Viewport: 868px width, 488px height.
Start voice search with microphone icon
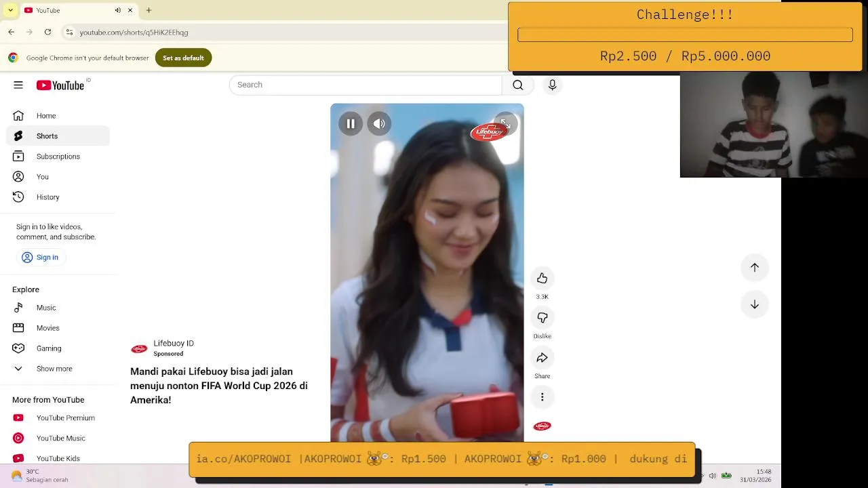(552, 85)
